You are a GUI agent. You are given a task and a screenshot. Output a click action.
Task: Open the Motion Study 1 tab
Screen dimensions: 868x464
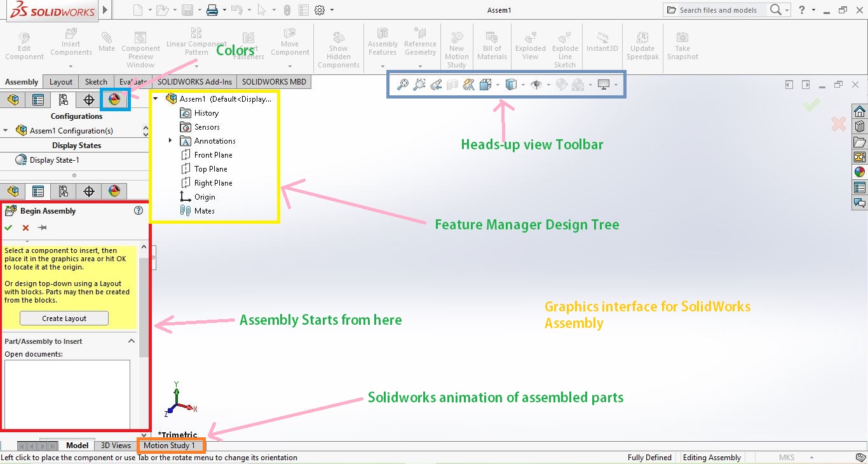point(170,446)
